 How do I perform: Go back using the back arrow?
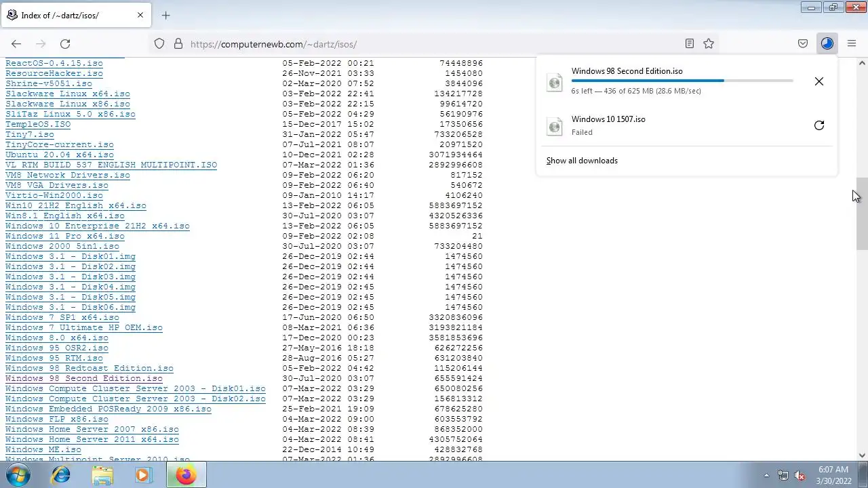click(x=16, y=43)
